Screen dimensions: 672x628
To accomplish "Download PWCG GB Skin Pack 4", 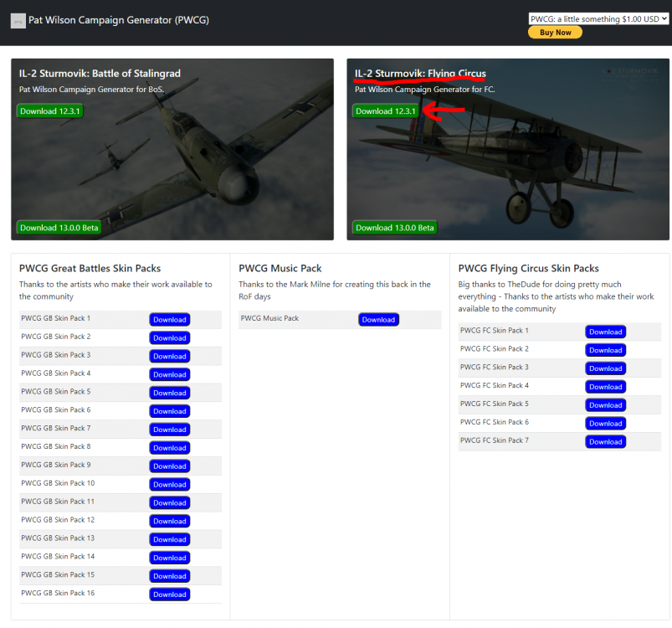I will tap(170, 374).
